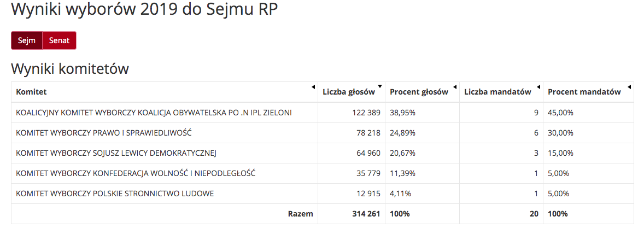Click the sort arrow in the Komitet column
644x234 pixels.
pyautogui.click(x=313, y=87)
